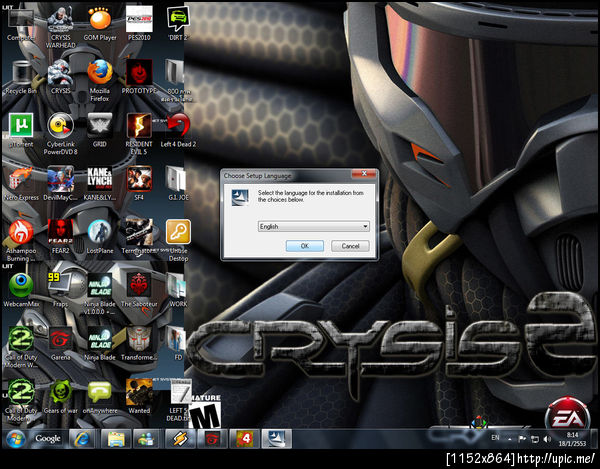This screenshot has width=600, height=469.
Task: Launch Garena from desktop
Action: point(60,343)
